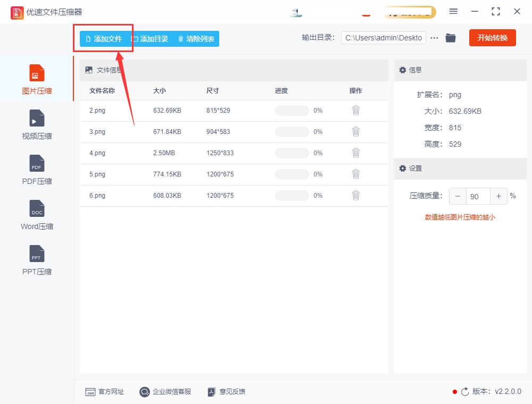This screenshot has height=404, width=532.
Task: Open the output folder browser icon
Action: [x=451, y=38]
